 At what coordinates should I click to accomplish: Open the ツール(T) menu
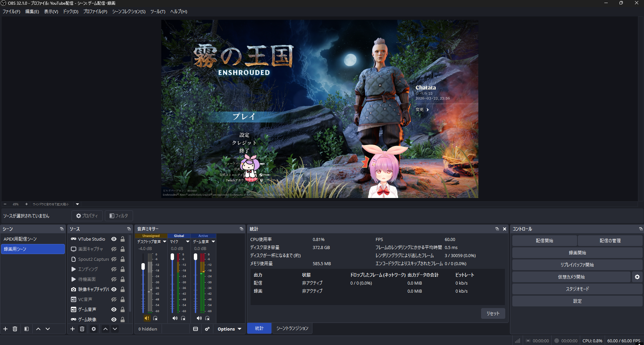[x=158, y=11]
